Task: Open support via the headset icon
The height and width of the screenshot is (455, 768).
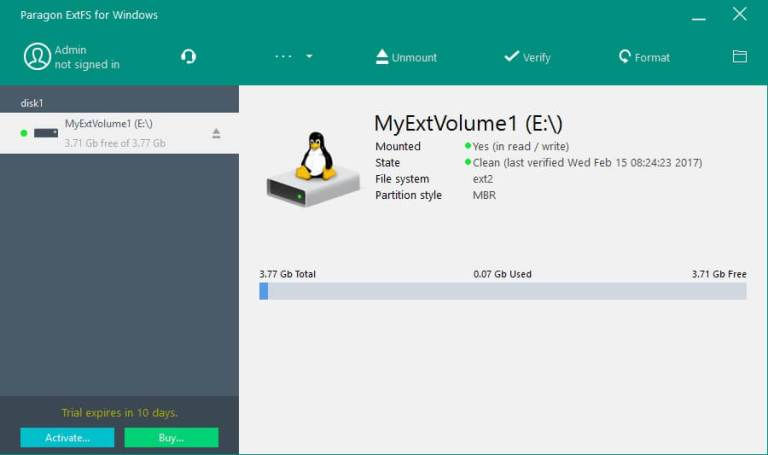Action: (x=188, y=56)
